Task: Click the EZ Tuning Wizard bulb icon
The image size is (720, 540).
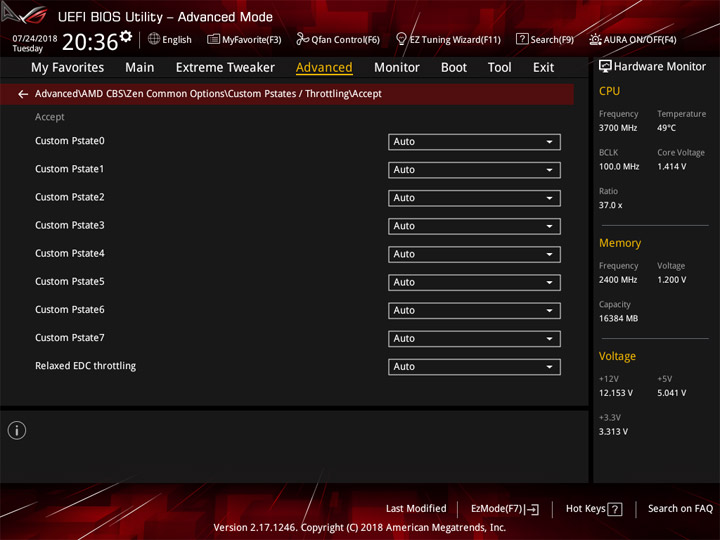Action: pyautogui.click(x=401, y=39)
